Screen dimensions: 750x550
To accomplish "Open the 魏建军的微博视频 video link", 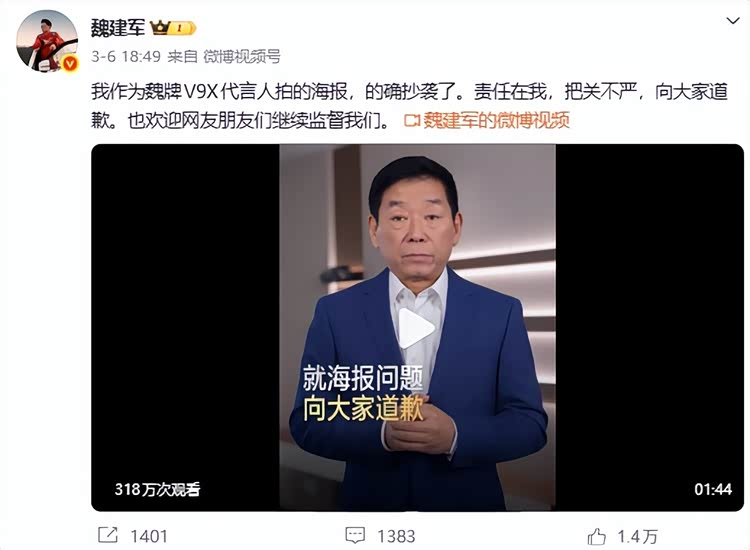I will tap(496, 121).
